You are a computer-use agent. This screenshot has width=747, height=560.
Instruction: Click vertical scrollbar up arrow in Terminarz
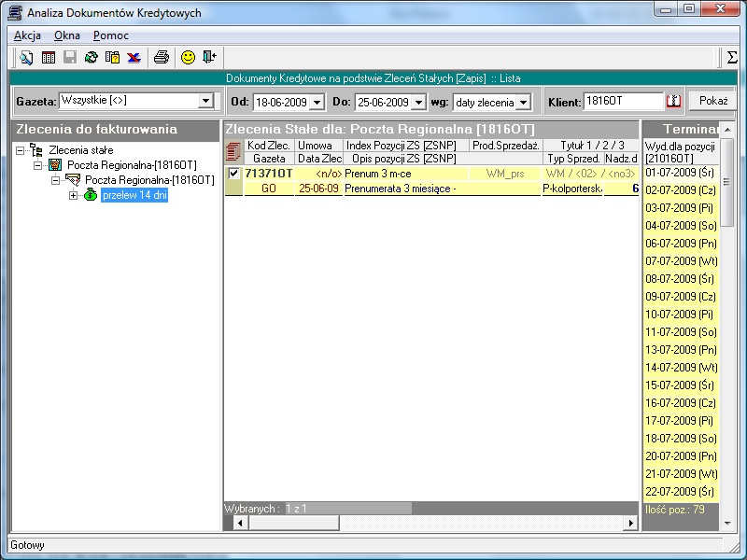727,130
